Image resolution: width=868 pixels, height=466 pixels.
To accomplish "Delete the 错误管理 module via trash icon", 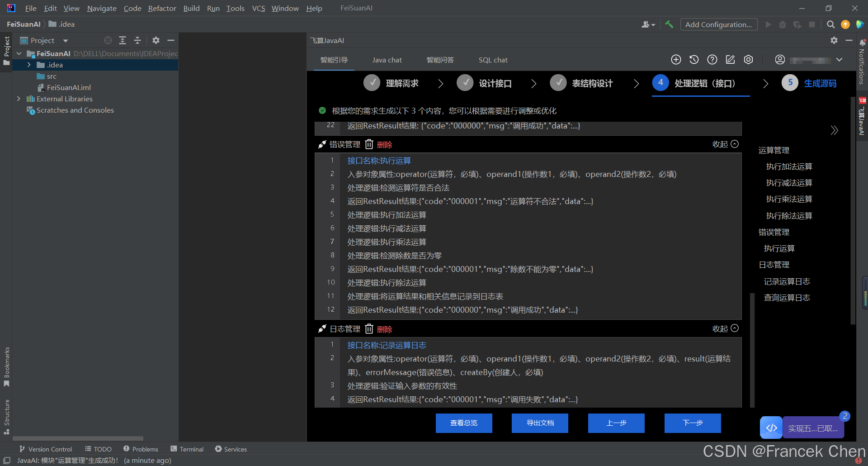I will pos(369,144).
